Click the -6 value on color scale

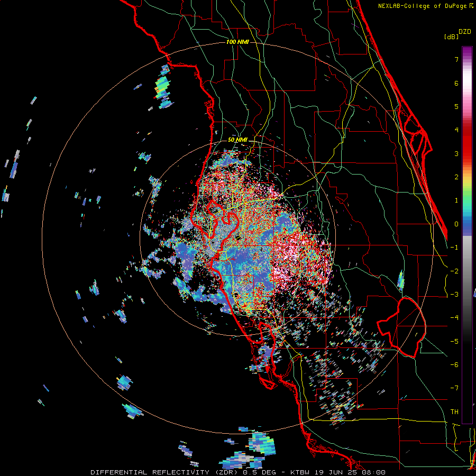[454, 365]
